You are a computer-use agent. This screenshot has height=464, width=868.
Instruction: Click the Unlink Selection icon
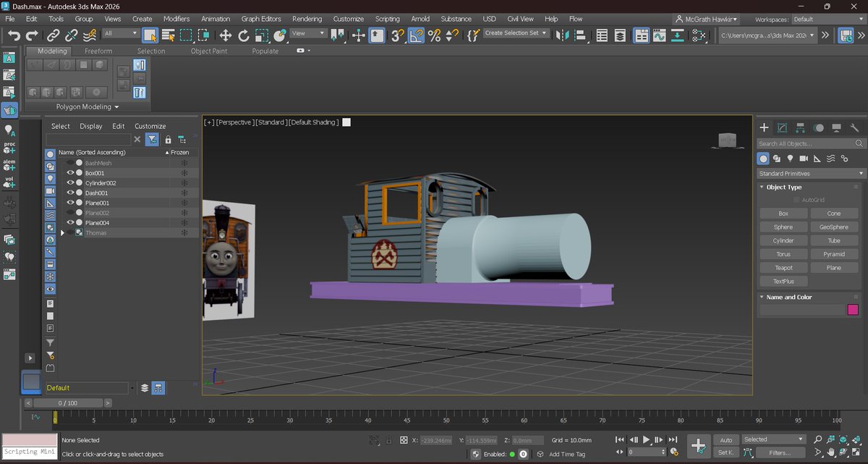coord(72,35)
